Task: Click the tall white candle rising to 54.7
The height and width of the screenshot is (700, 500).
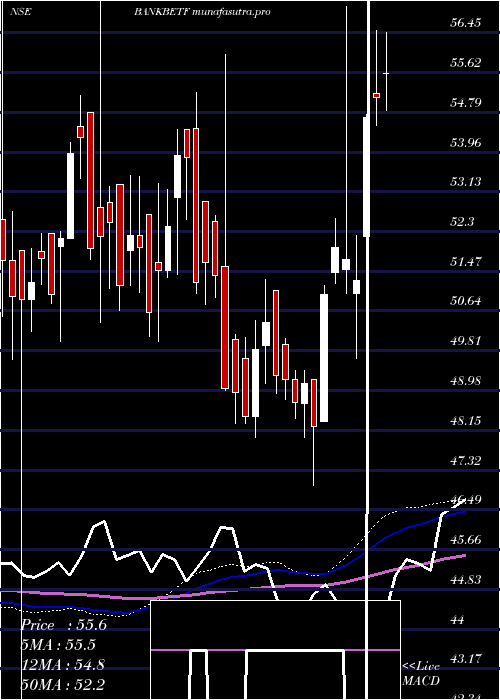Action: coord(367,176)
